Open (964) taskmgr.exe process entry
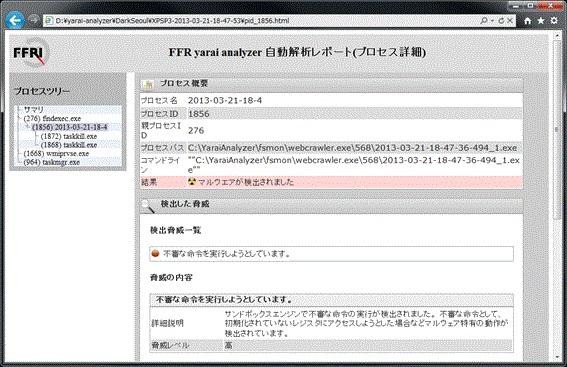Image resolution: width=567 pixels, height=367 pixels. click(51, 162)
